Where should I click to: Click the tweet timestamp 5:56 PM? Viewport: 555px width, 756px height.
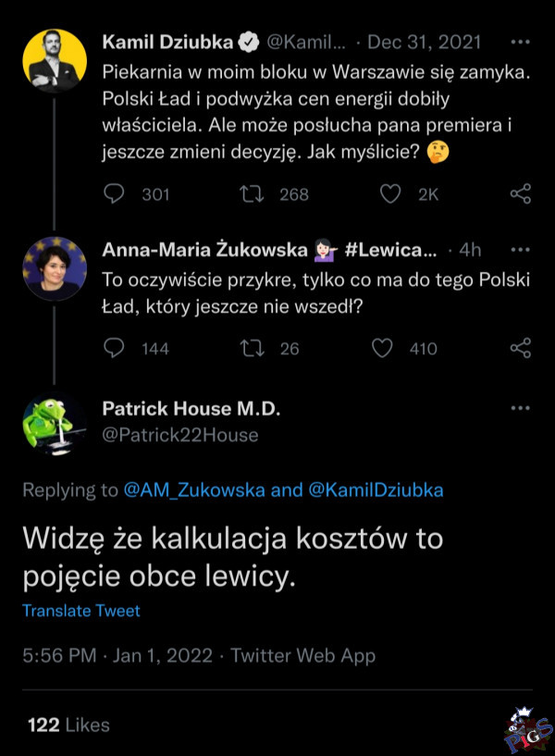pyautogui.click(x=59, y=656)
